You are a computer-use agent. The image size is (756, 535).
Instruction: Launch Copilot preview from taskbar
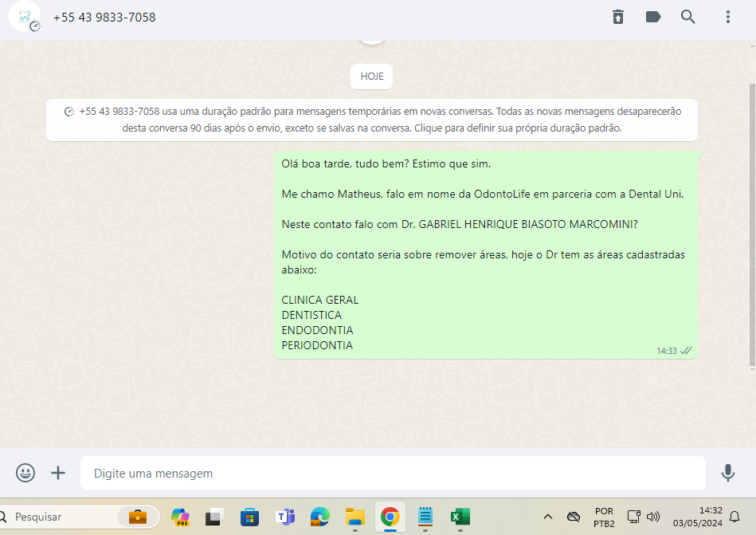180,517
